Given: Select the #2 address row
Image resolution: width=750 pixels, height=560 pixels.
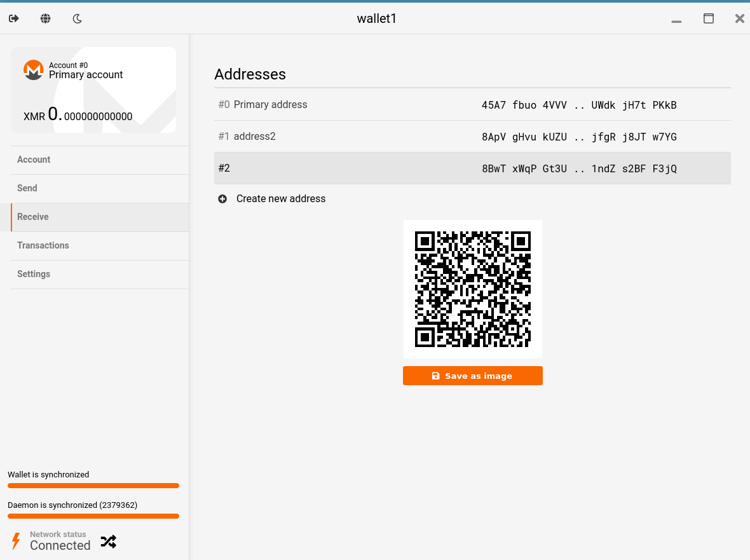Looking at the screenshot, I should coord(472,168).
